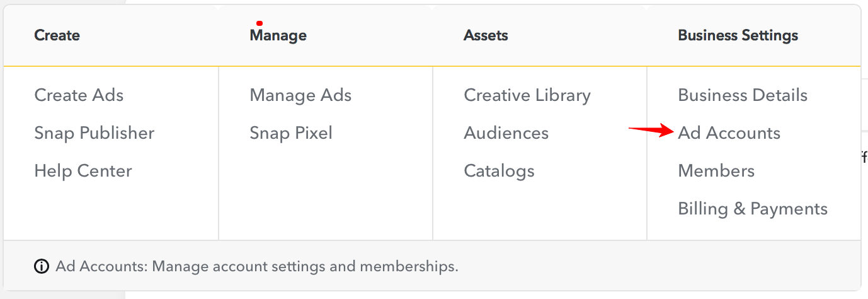Go to Billing & Payments

[x=753, y=209]
